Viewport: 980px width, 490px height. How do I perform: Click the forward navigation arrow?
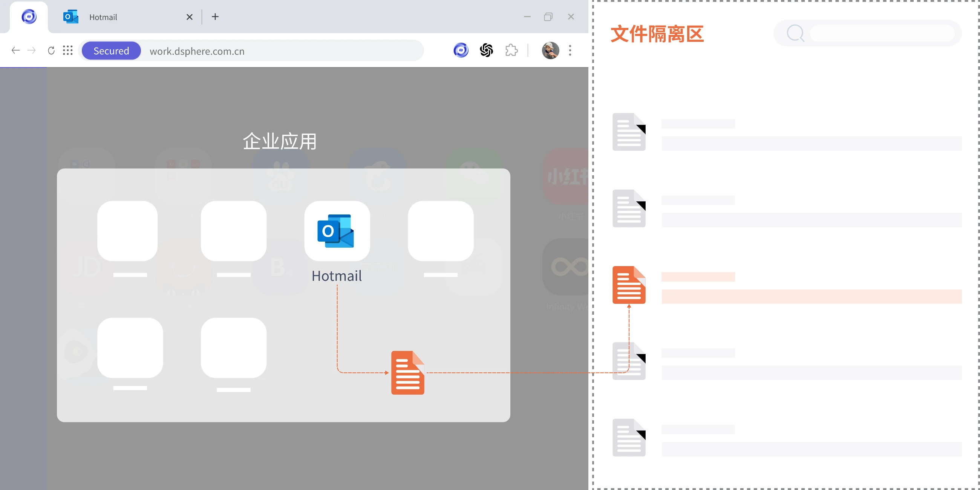pos(32,51)
